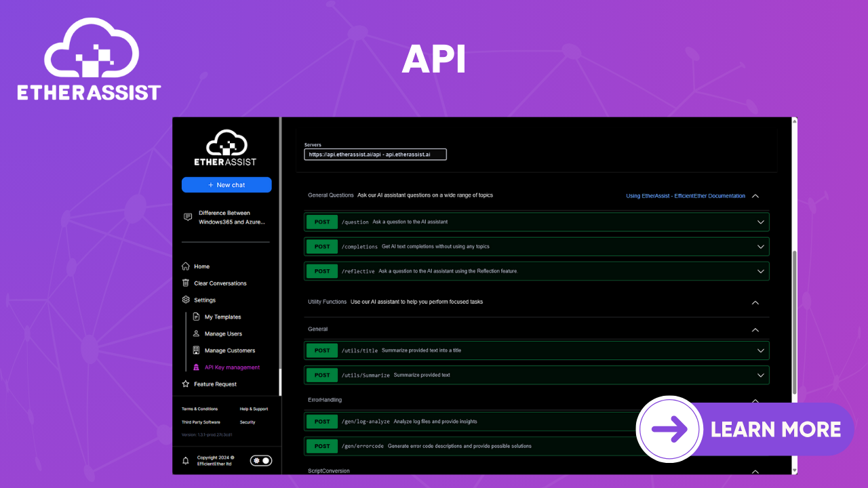868x488 pixels.
Task: Go to Home in the sidebar
Action: tap(196, 266)
